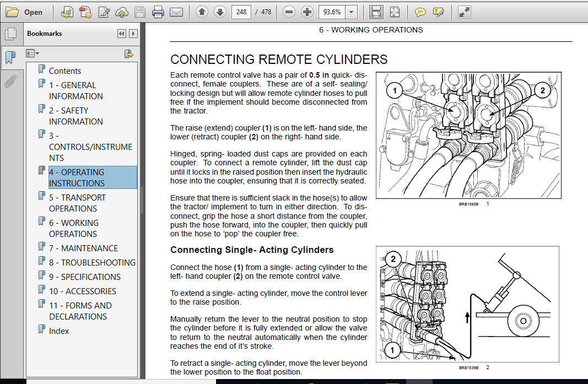Open bookmark 7 - MAINTENANCE
Viewport: 588px width, 384px height.
coord(83,248)
